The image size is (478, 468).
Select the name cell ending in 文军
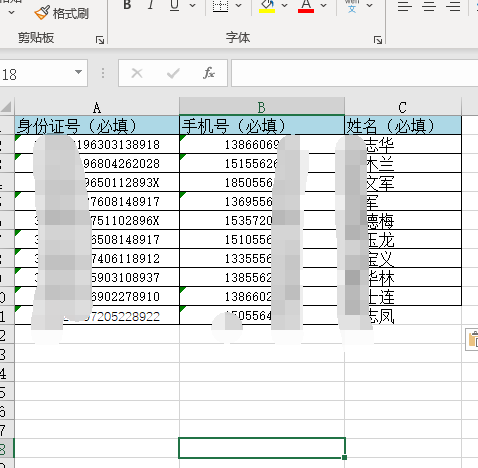click(x=403, y=182)
